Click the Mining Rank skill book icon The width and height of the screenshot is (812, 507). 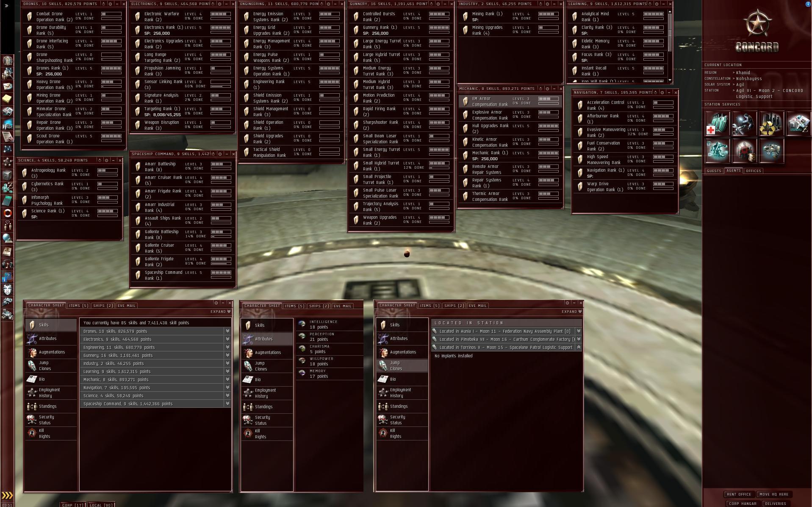pyautogui.click(x=466, y=17)
